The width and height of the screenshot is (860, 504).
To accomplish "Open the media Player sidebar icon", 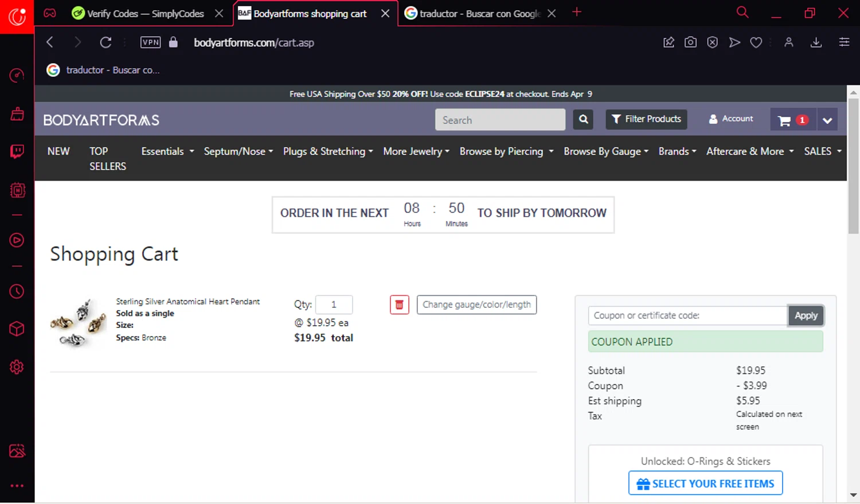I will (x=17, y=240).
